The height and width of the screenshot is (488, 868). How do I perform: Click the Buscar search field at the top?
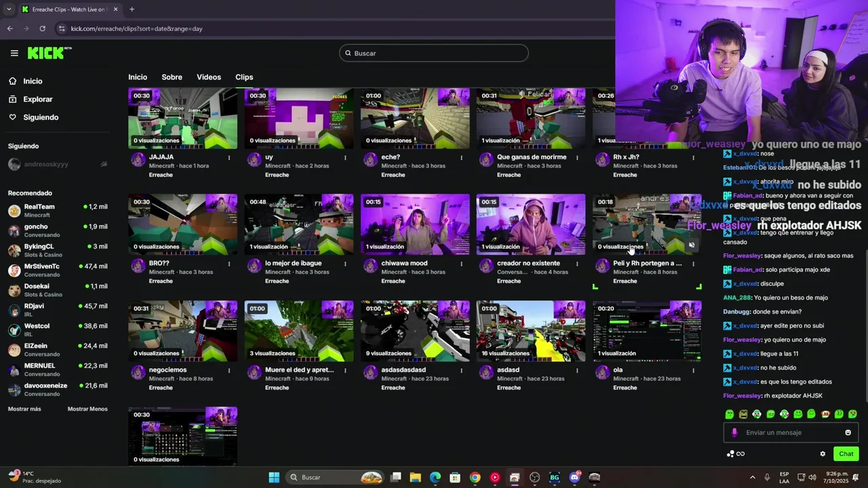click(433, 53)
